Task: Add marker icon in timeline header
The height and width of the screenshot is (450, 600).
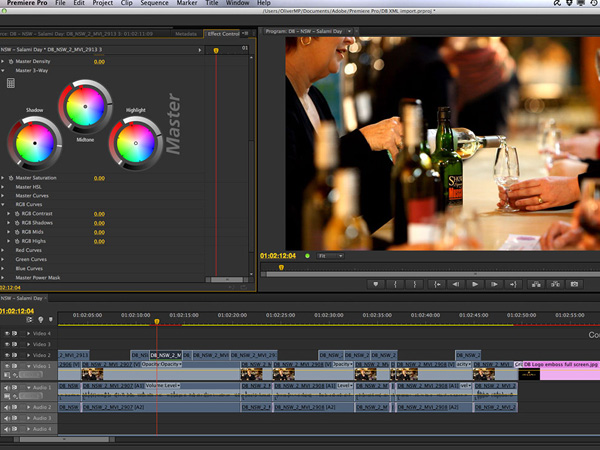Action: click(51, 320)
